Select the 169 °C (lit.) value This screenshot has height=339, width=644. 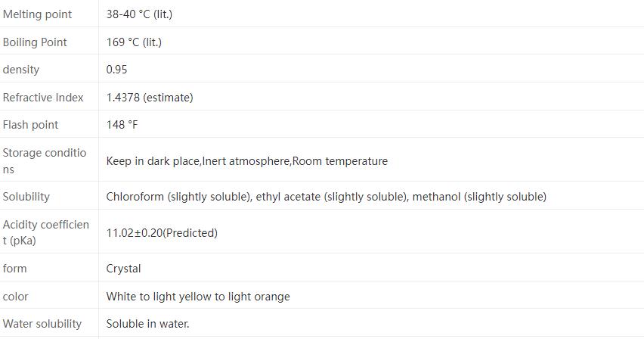(134, 42)
